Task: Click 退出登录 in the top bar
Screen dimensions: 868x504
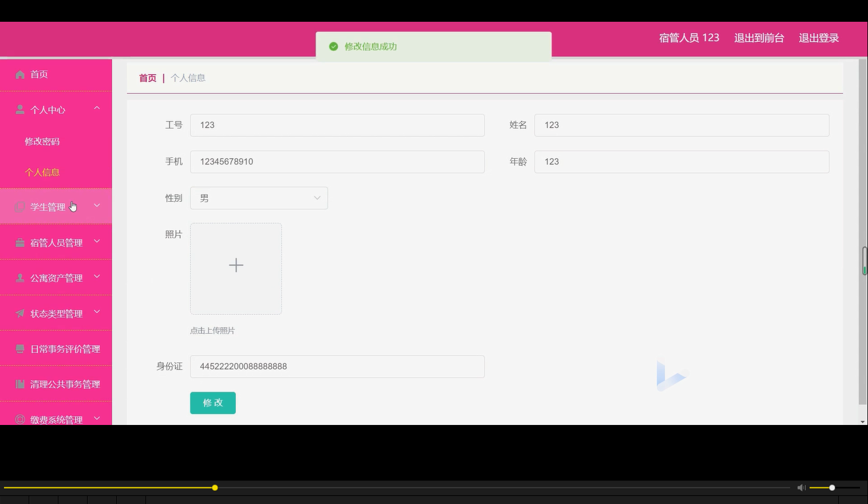Action: (818, 38)
